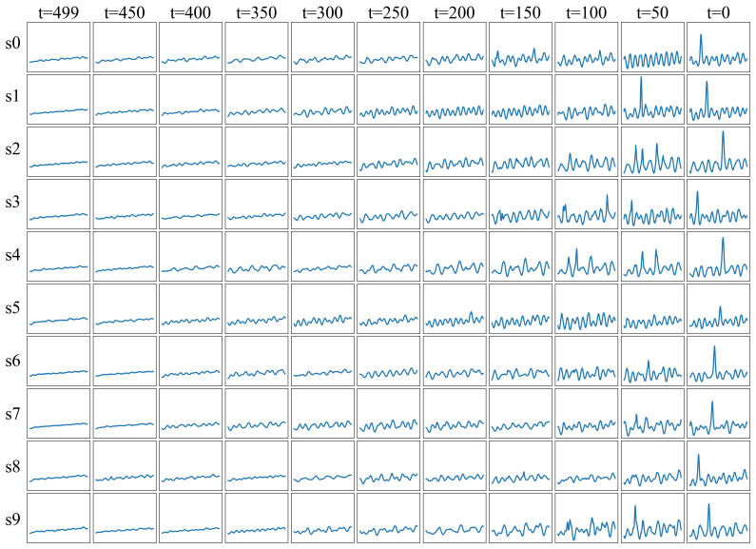Click the s6 row label
This screenshot has width=756, height=549.
pos(13,361)
